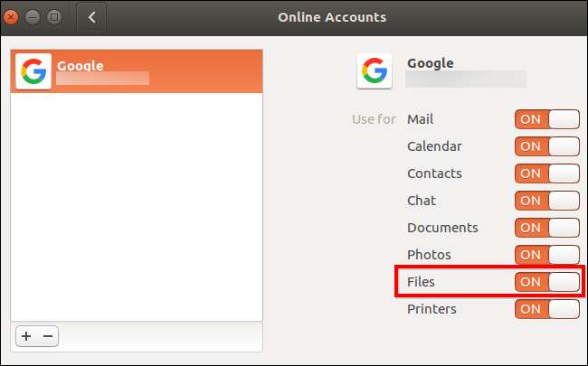
Task: Go back using the header arrow
Action: pos(92,17)
